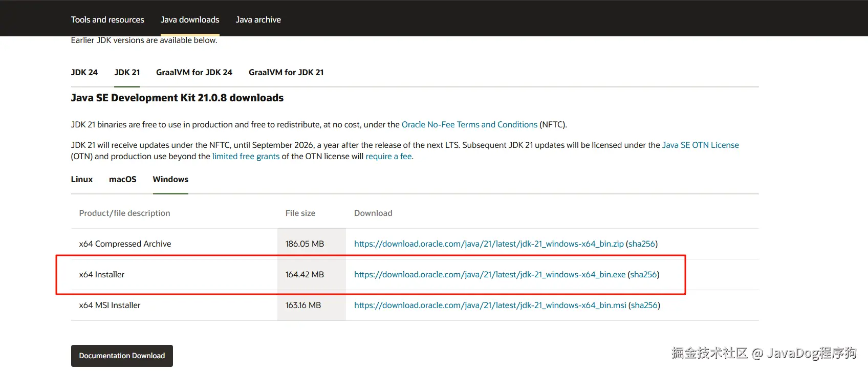Screen dimensions: 868x372
Task: Open the GraalVM for JDK 24 tab
Action: pyautogui.click(x=194, y=72)
